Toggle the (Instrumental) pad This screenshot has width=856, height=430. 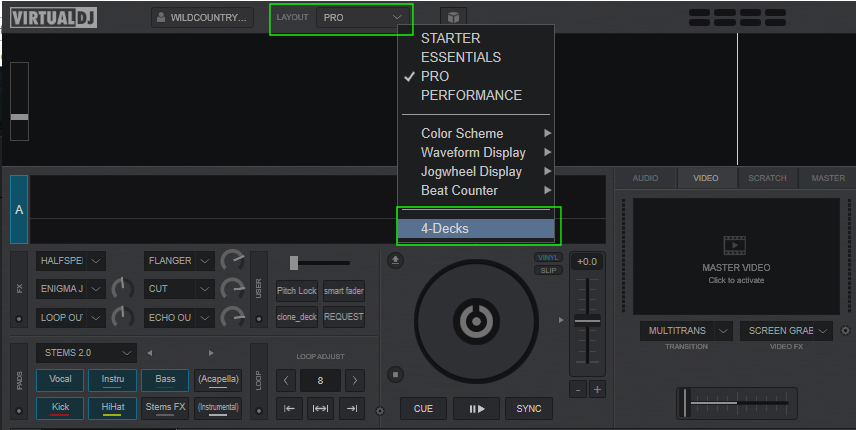[218, 408]
